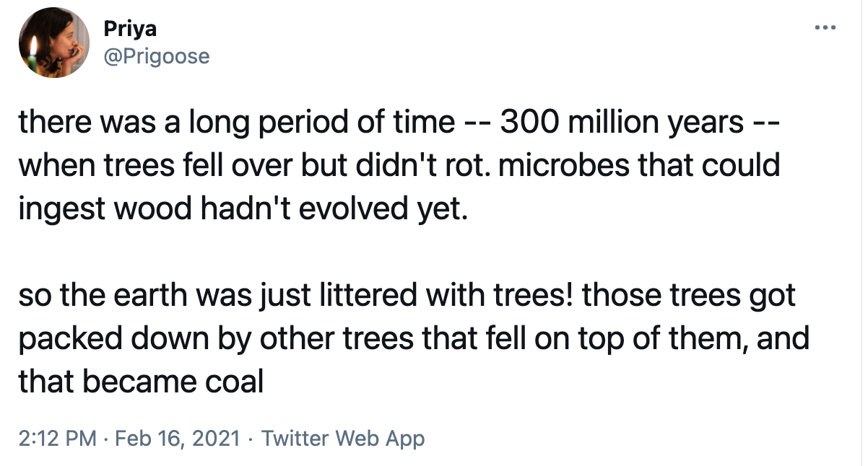This screenshot has height=466, width=868.
Task: Open the Priya display name link
Action: pyautogui.click(x=131, y=29)
